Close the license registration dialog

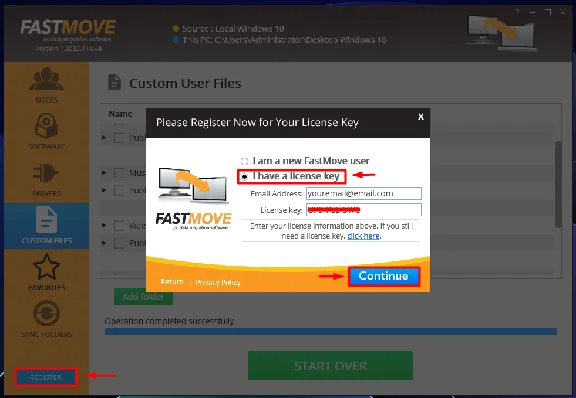click(421, 117)
